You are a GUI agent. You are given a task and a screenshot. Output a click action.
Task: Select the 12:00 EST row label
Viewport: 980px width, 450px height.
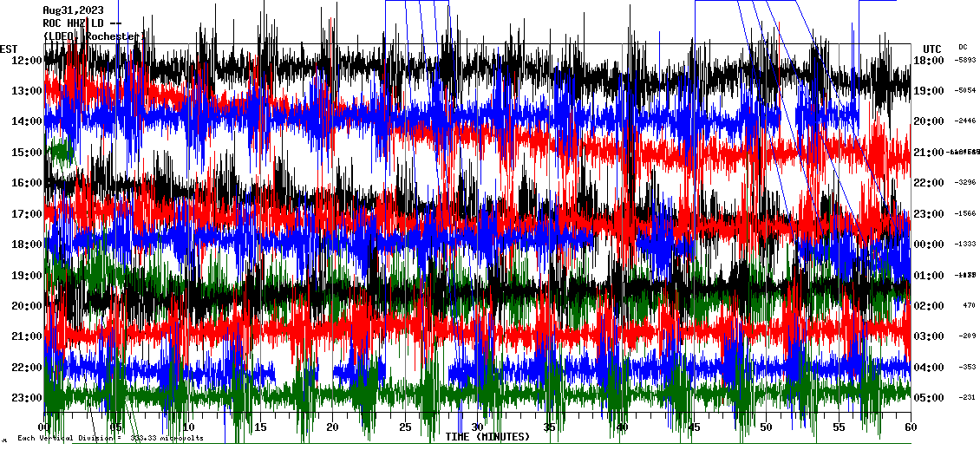click(x=26, y=60)
